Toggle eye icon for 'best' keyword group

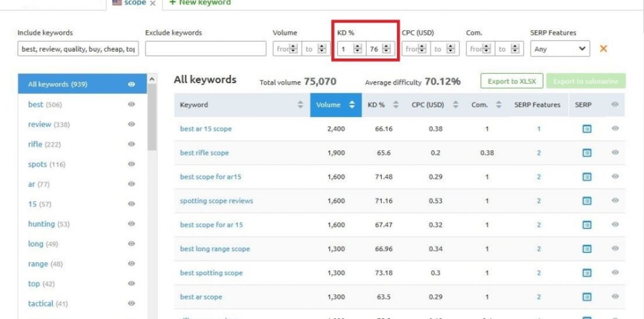pyautogui.click(x=132, y=105)
